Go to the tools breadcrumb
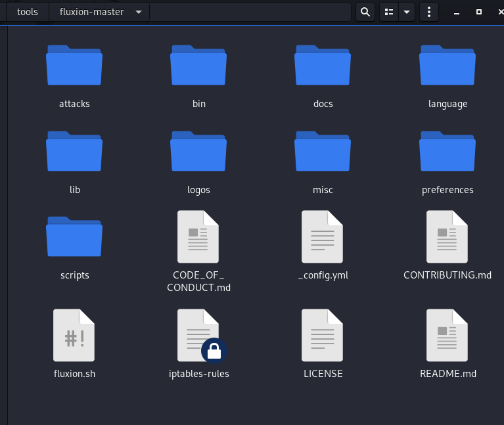Image resolution: width=504 pixels, height=425 pixels. 28,12
